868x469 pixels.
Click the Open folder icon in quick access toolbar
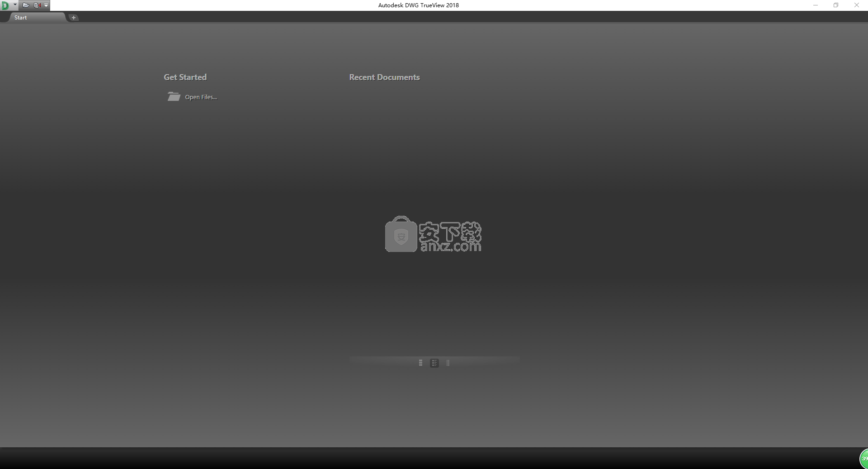(x=26, y=5)
